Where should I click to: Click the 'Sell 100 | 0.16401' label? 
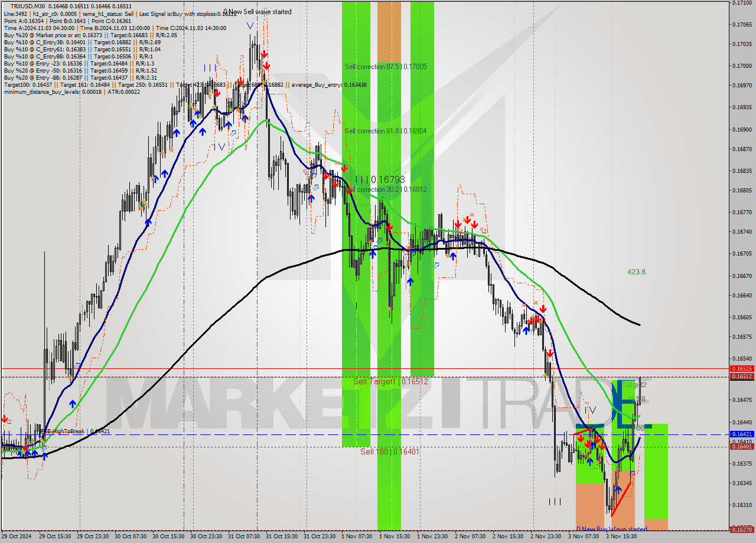tap(390, 452)
